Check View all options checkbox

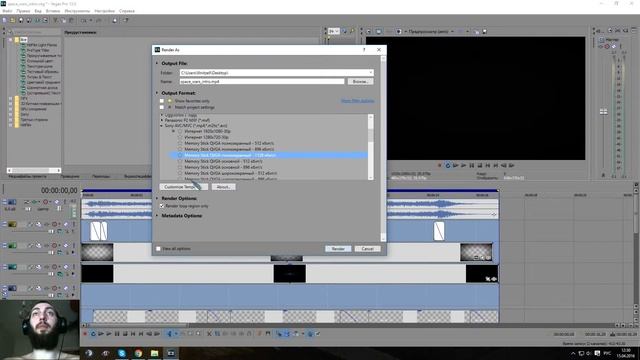(158, 249)
